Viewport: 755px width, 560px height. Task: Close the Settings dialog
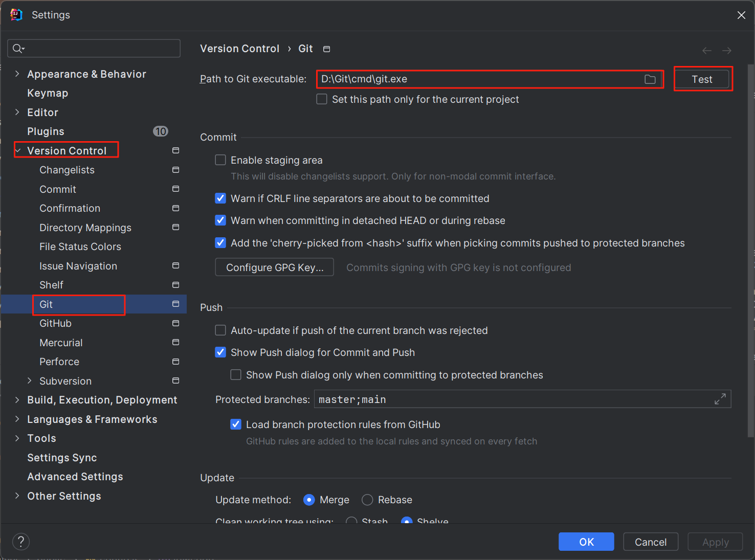tap(741, 15)
